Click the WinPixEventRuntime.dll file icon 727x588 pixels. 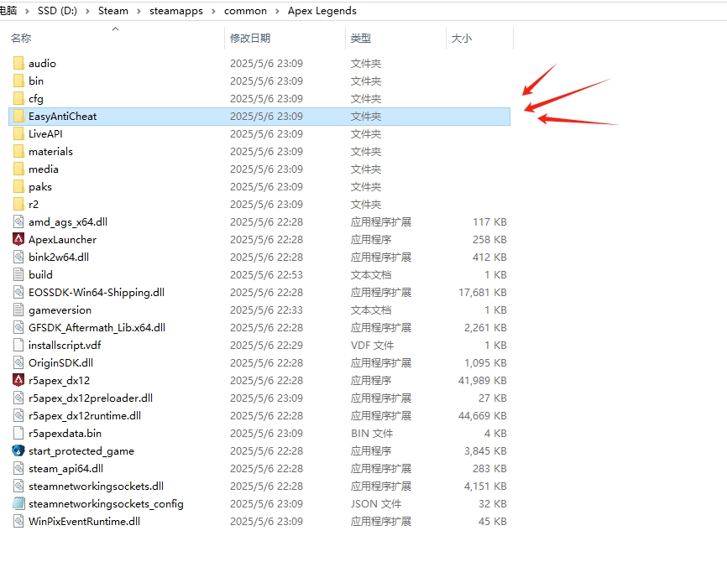(x=18, y=521)
